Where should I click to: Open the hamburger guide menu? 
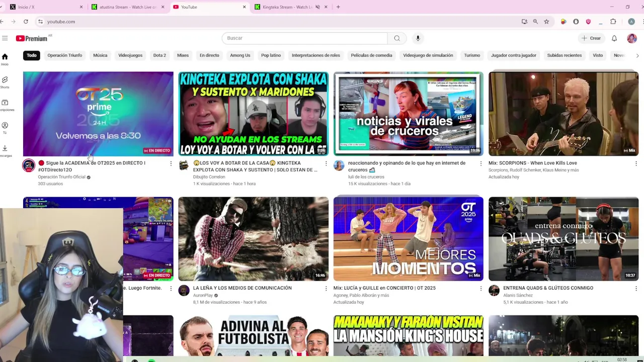click(5, 38)
